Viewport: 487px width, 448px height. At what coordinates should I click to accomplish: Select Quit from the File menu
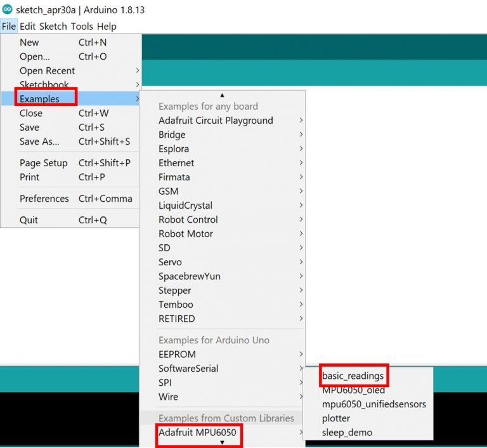[29, 220]
